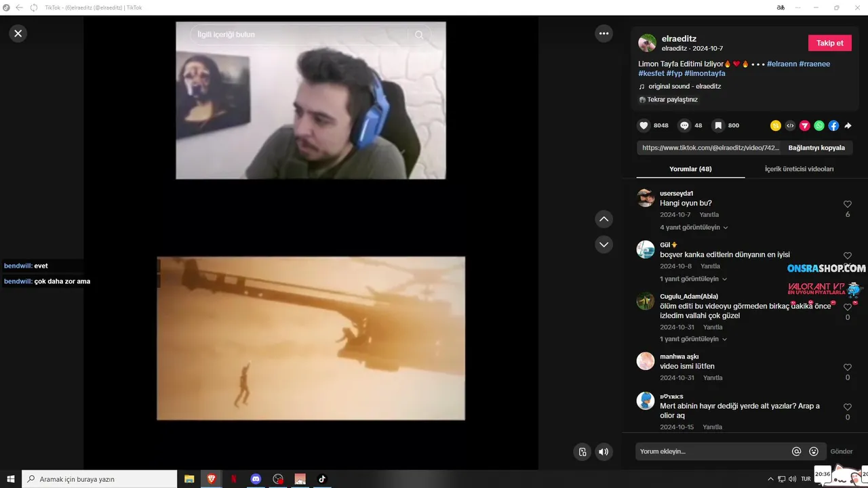Screen dimensions: 868x488
Task: Save the video with the bookmark icon
Action: coord(718,125)
